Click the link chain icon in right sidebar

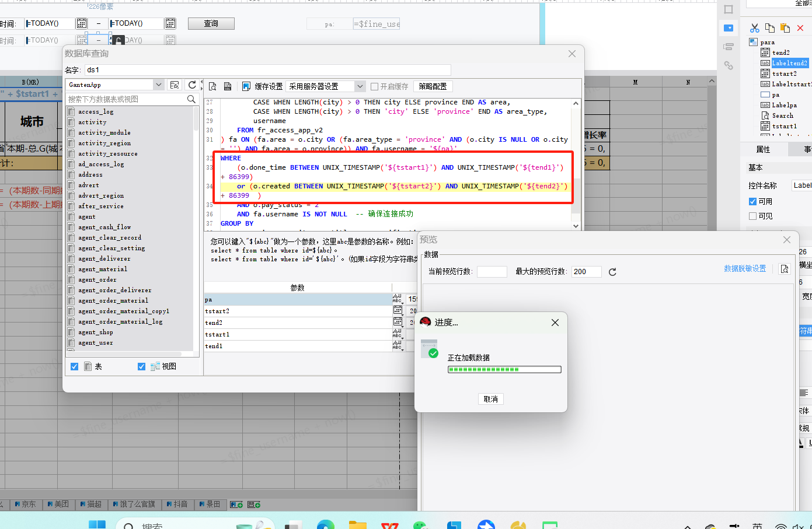729,65
